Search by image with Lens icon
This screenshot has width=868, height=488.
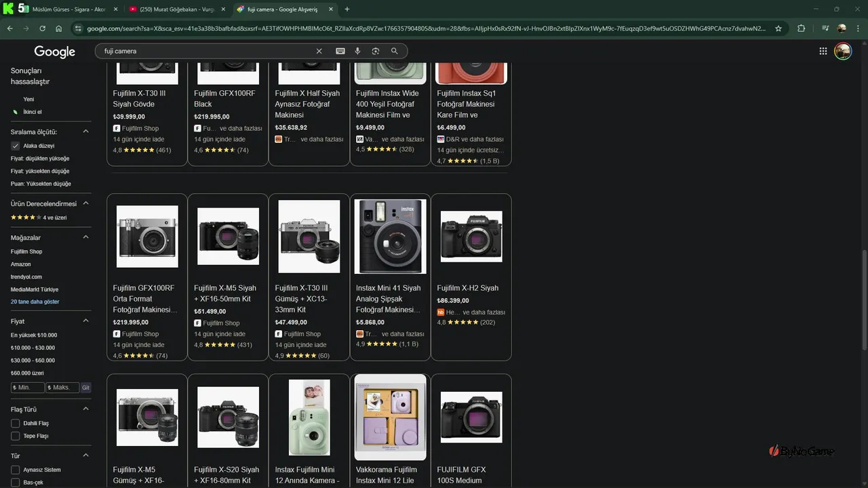pyautogui.click(x=376, y=51)
